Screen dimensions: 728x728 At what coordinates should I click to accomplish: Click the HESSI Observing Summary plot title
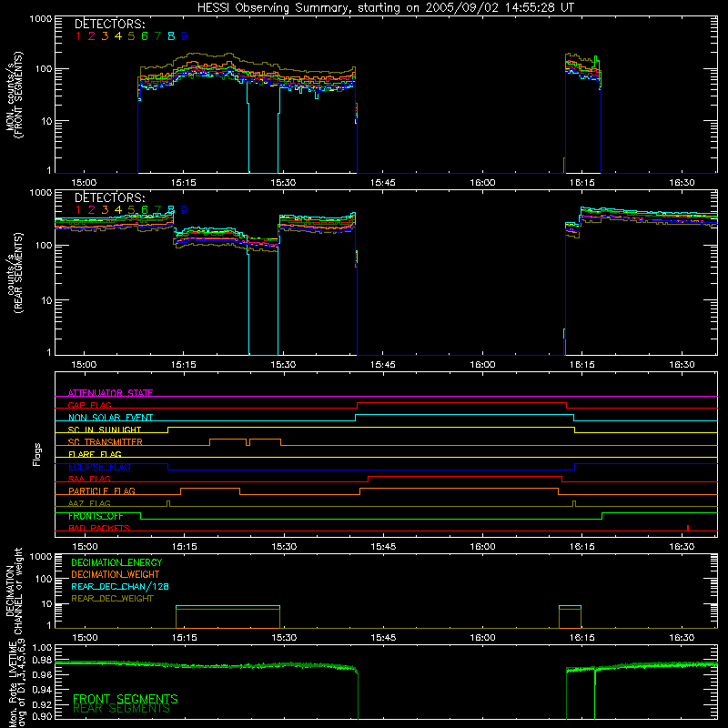[x=386, y=7]
